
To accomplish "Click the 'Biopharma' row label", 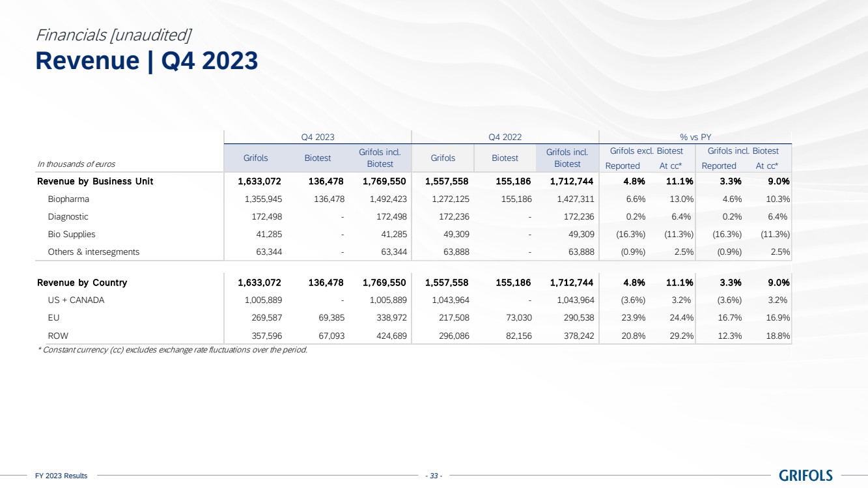I will (x=68, y=199).
